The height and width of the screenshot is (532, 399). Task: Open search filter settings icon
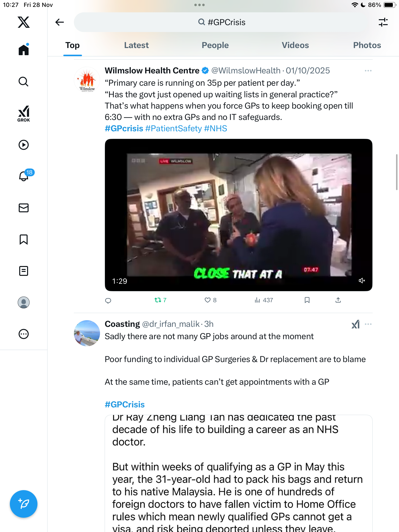(383, 22)
